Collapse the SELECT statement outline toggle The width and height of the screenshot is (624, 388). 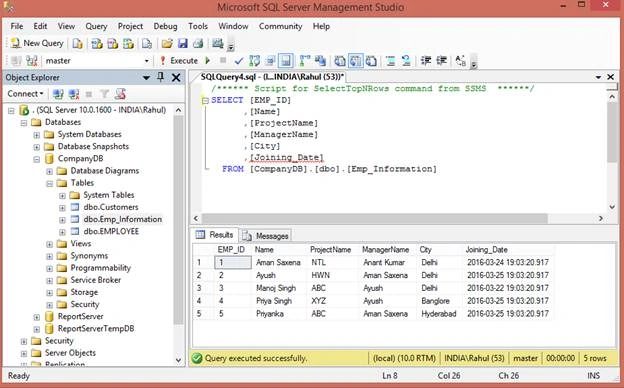(x=205, y=101)
